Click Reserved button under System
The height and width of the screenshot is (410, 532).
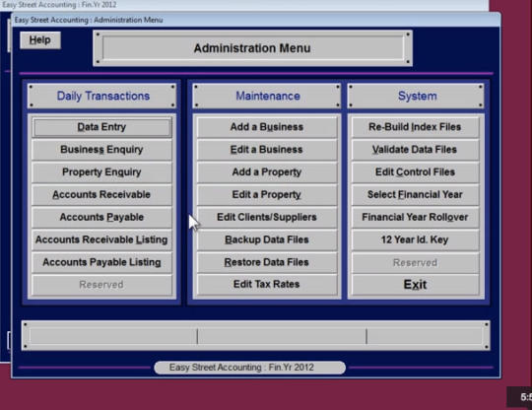pos(416,262)
